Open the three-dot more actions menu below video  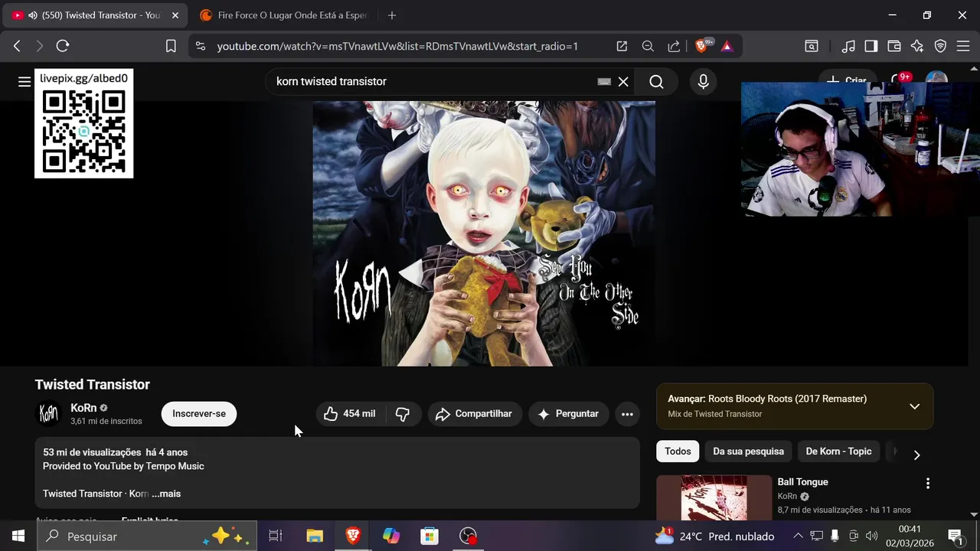(627, 414)
